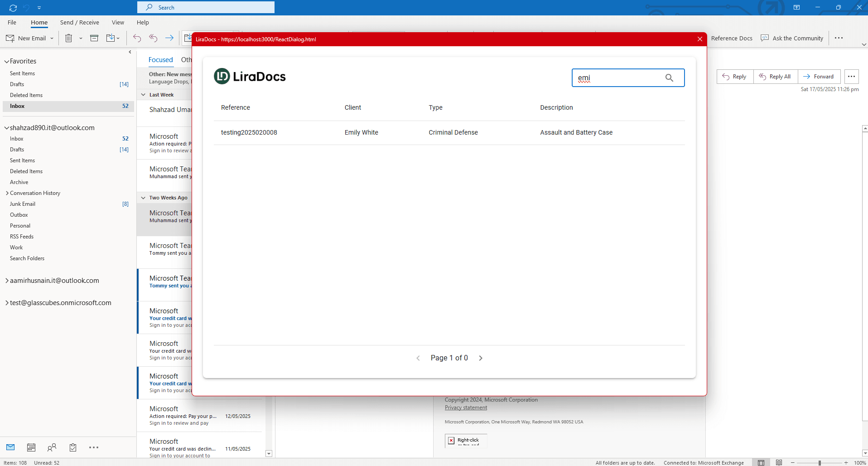The image size is (868, 466).
Task: Close the LiraDocs dialog
Action: [700, 39]
